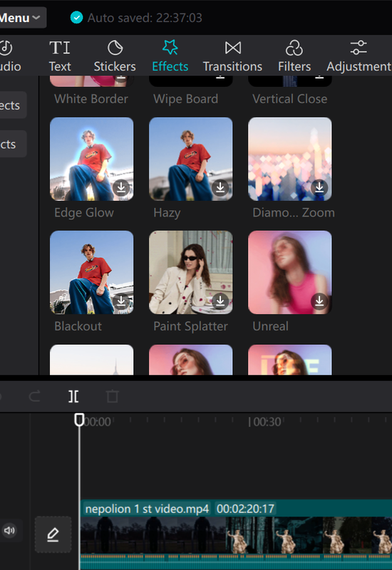
Task: Open the Transitions tab
Action: [233, 56]
